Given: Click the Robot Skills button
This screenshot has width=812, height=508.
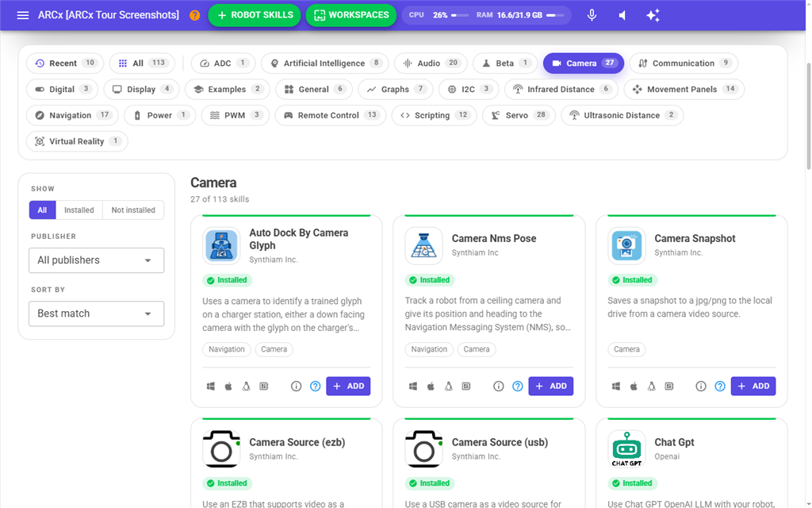Looking at the screenshot, I should (255, 15).
